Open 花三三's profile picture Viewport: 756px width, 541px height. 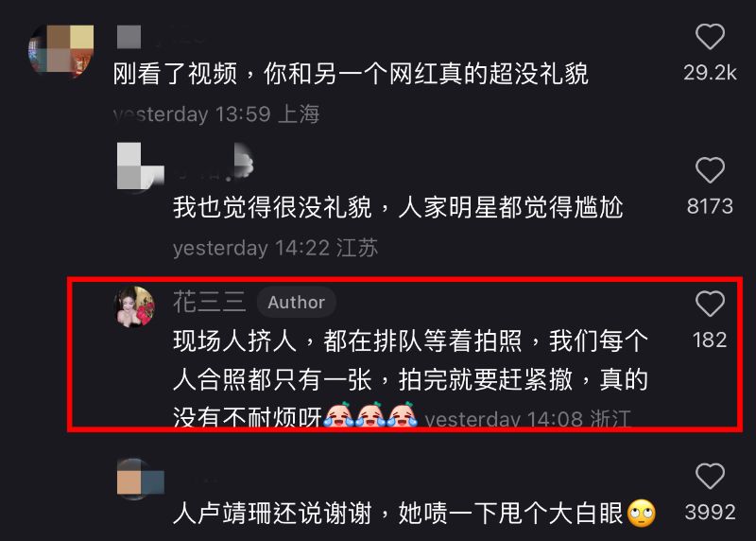tap(134, 307)
